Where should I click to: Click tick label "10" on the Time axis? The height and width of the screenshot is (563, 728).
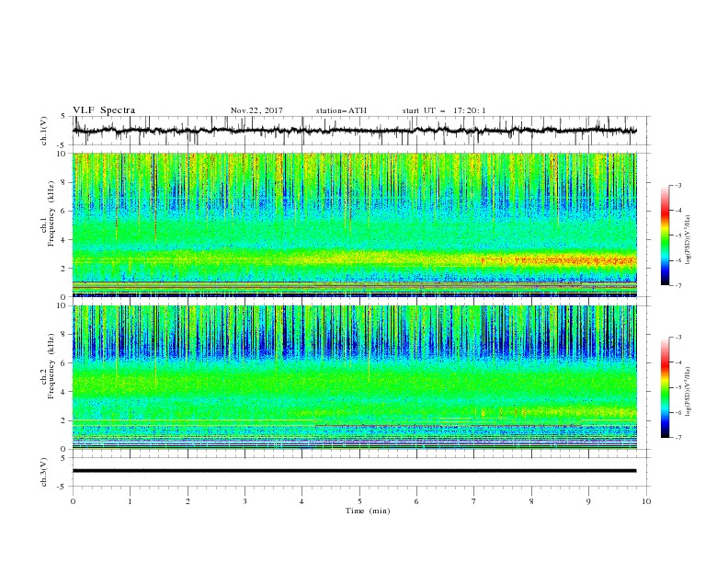tap(646, 501)
